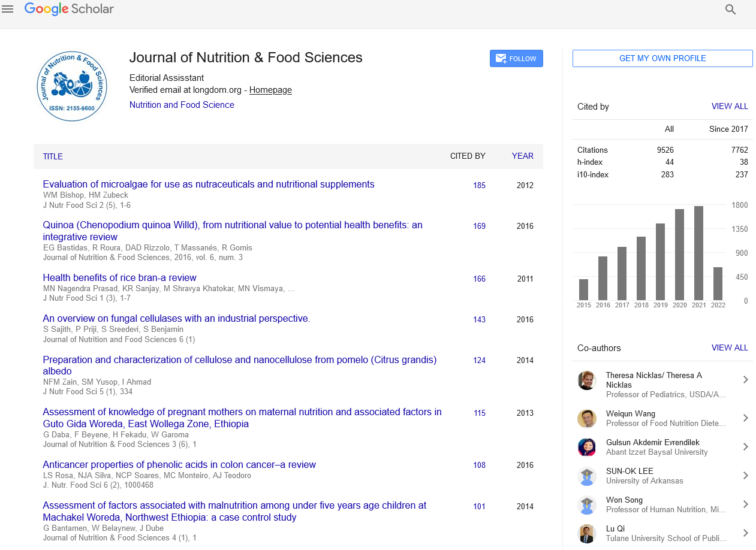Click the GET MY OWN PROFILE button

(662, 58)
